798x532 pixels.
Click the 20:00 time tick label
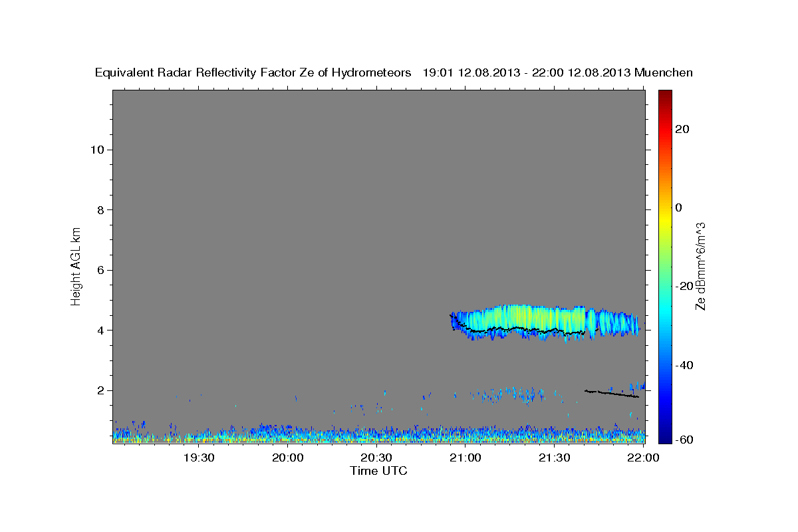pos(288,458)
